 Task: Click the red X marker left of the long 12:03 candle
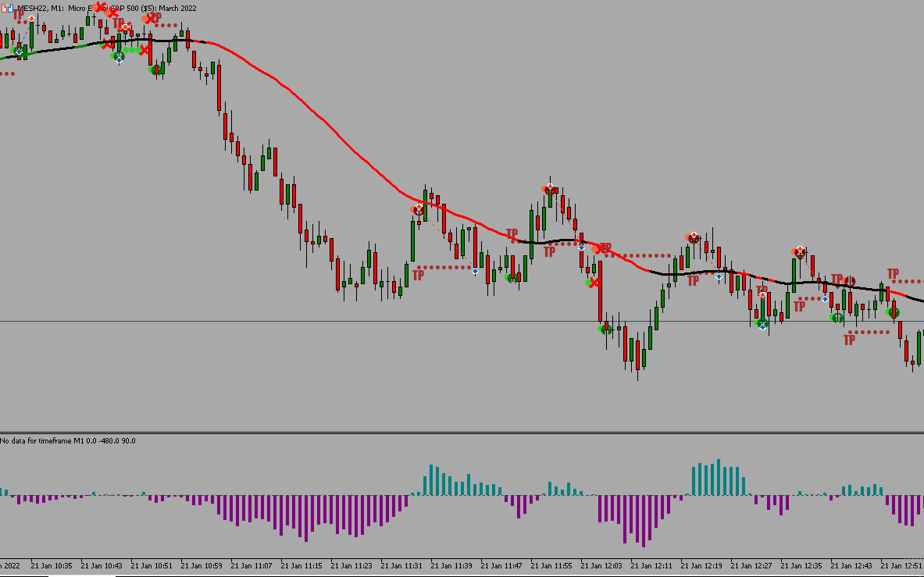(595, 283)
